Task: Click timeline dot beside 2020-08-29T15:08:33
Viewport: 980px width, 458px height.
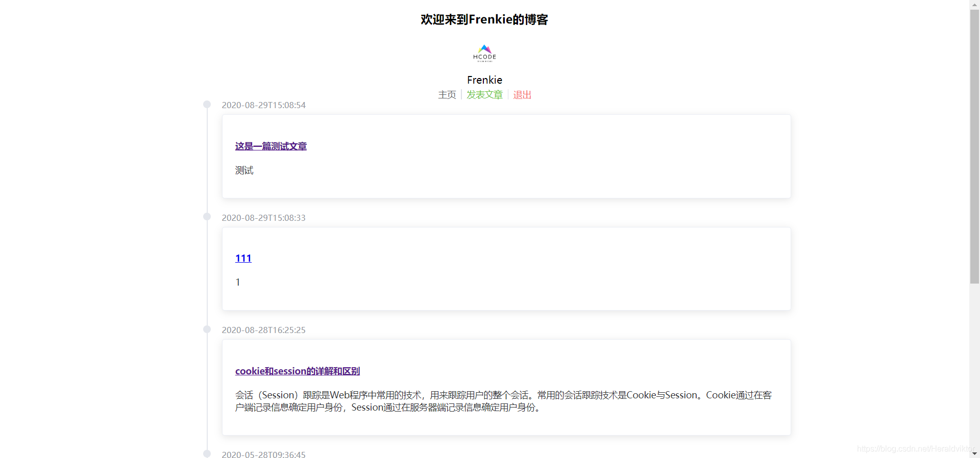Action: pos(207,217)
